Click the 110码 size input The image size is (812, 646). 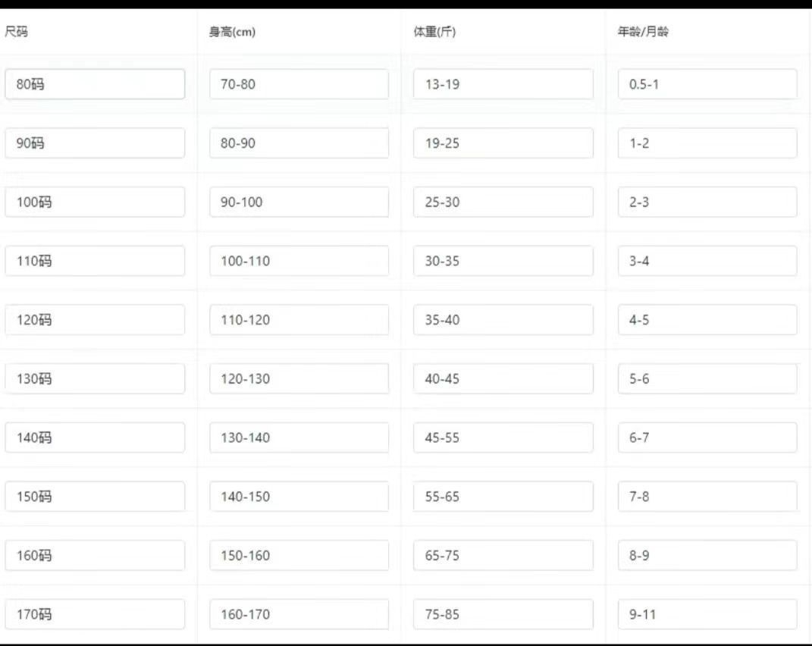point(95,261)
